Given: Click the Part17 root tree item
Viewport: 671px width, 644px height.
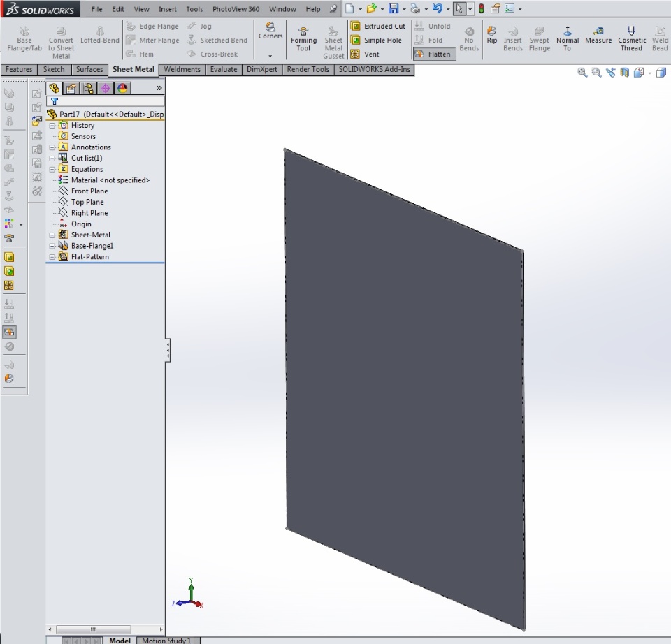Looking at the screenshot, I should 106,114.
